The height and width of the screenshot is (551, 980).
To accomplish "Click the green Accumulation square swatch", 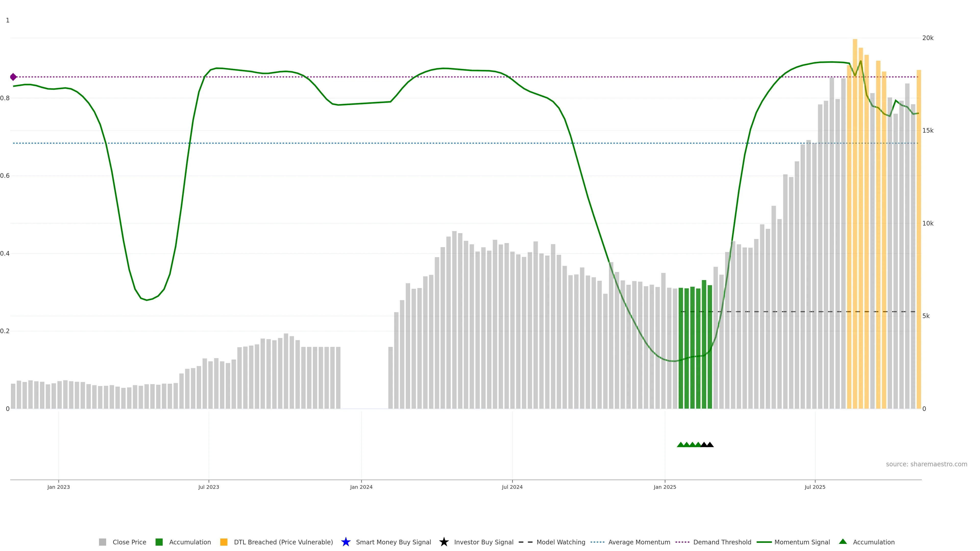I will (x=159, y=542).
